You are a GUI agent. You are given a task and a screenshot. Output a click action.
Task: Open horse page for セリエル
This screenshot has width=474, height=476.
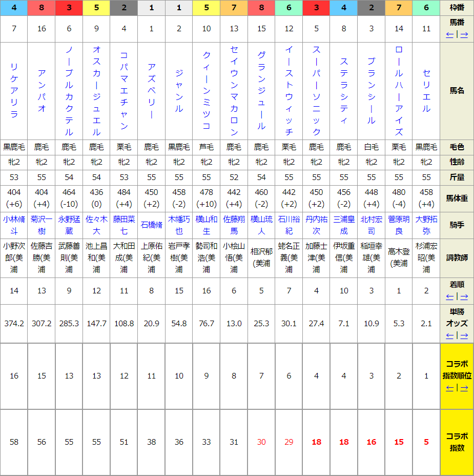pos(426,90)
